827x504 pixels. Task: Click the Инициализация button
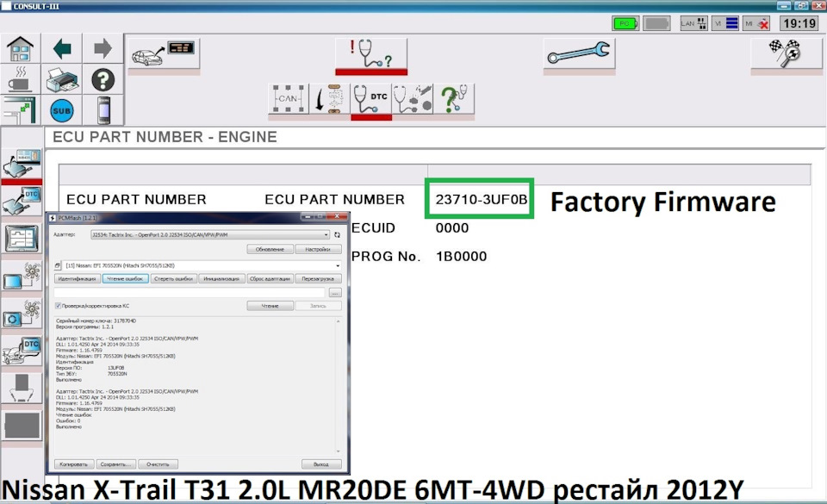(x=221, y=278)
